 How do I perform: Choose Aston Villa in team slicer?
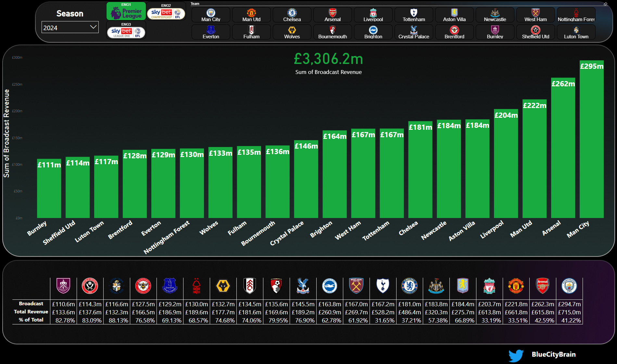tap(454, 15)
